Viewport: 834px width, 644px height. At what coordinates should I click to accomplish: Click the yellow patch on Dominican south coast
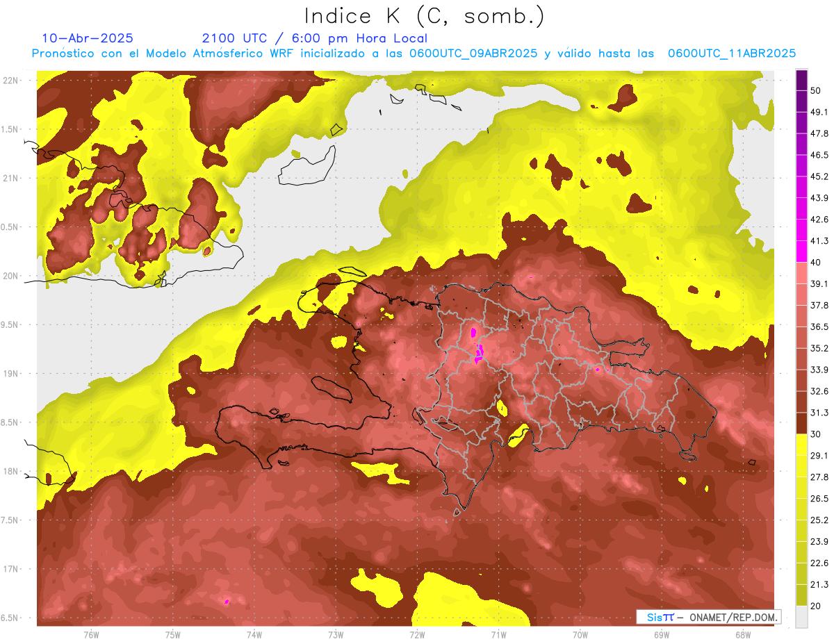pyautogui.click(x=518, y=436)
